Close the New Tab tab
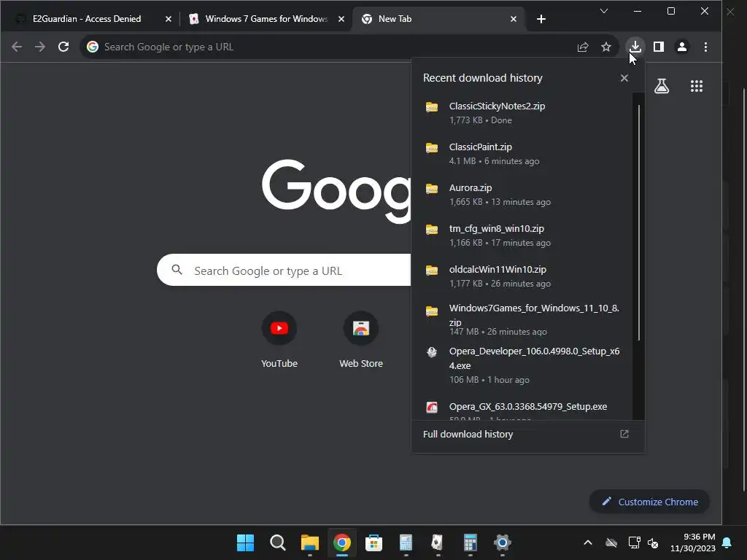 pyautogui.click(x=513, y=19)
